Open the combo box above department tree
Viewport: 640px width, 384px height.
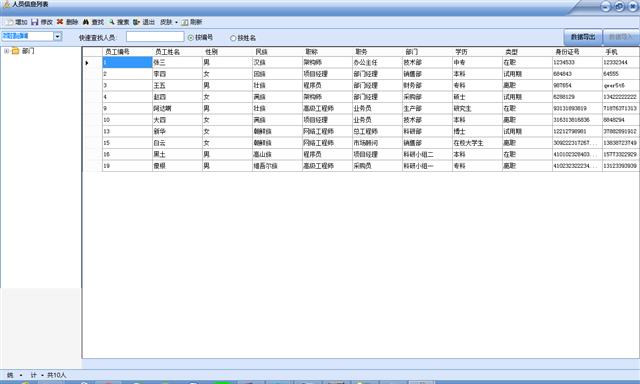pos(58,36)
